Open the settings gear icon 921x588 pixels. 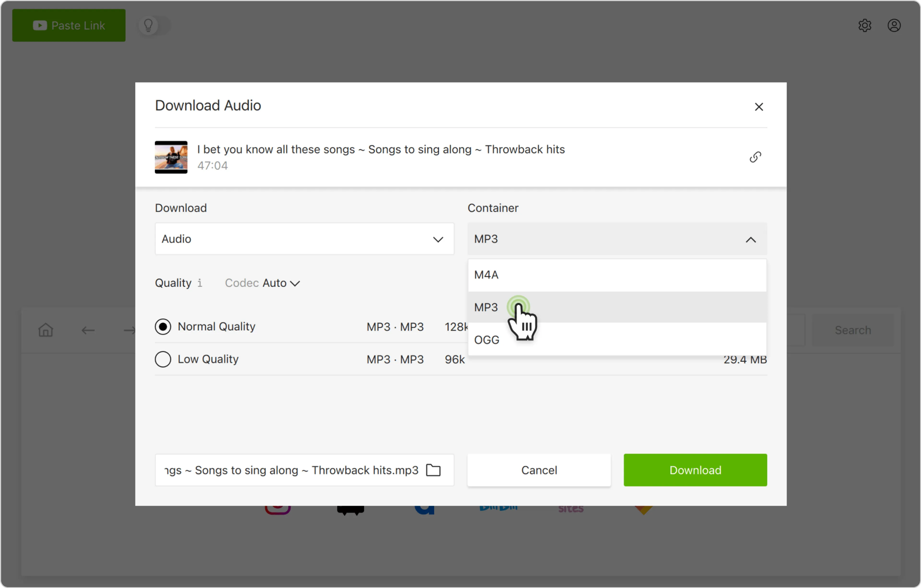(x=864, y=26)
